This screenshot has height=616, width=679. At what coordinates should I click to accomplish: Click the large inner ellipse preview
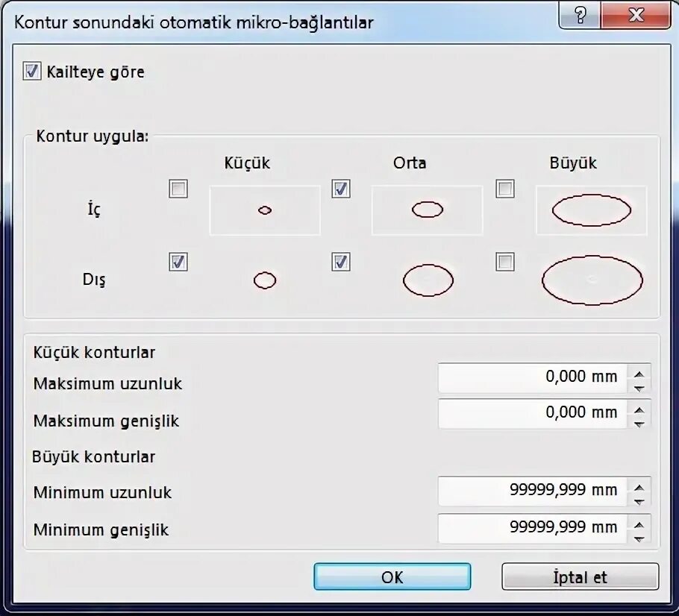pyautogui.click(x=592, y=210)
